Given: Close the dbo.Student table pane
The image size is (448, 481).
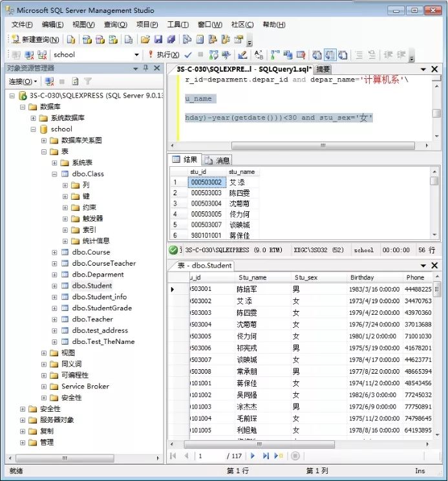Looking at the screenshot, I should pyautogui.click(x=434, y=266).
